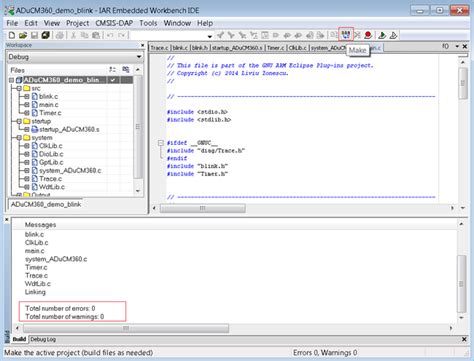The height and width of the screenshot is (361, 474).
Task: Close the Workspace panel
Action: 142,45
